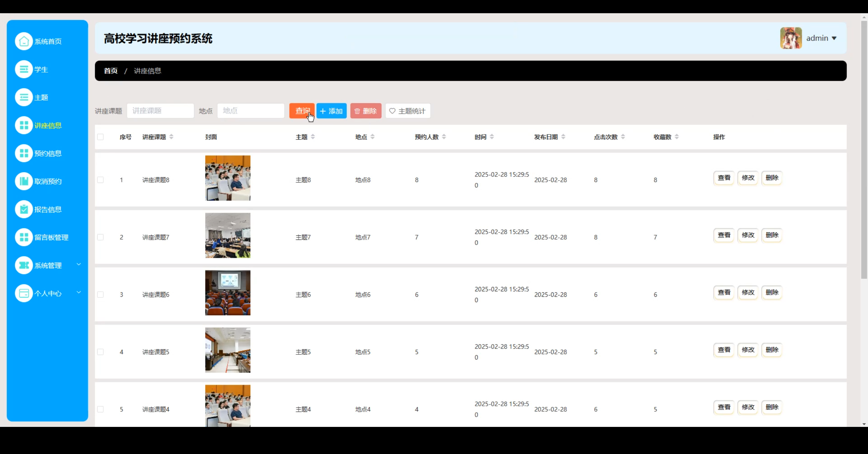Image resolution: width=868 pixels, height=454 pixels.
Task: Click the trash 删除 batch button
Action: (366, 111)
